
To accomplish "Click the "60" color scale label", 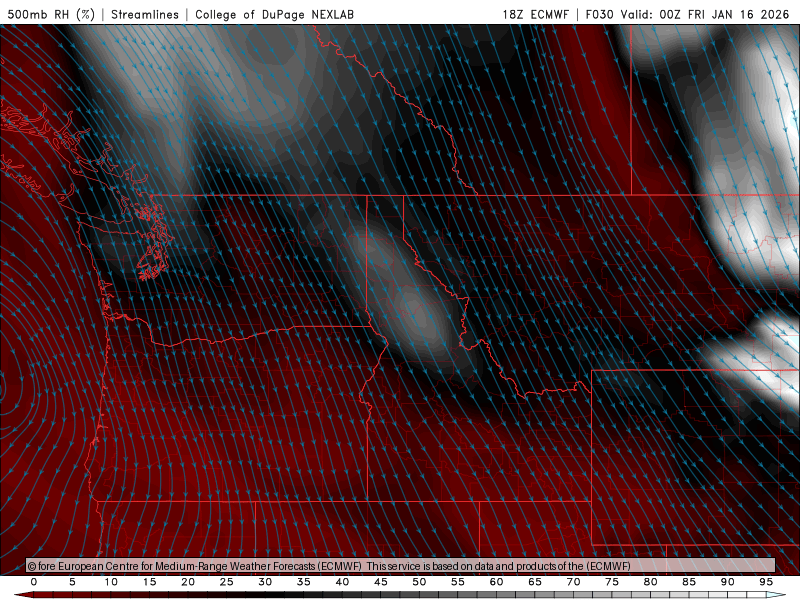I will point(496,582).
